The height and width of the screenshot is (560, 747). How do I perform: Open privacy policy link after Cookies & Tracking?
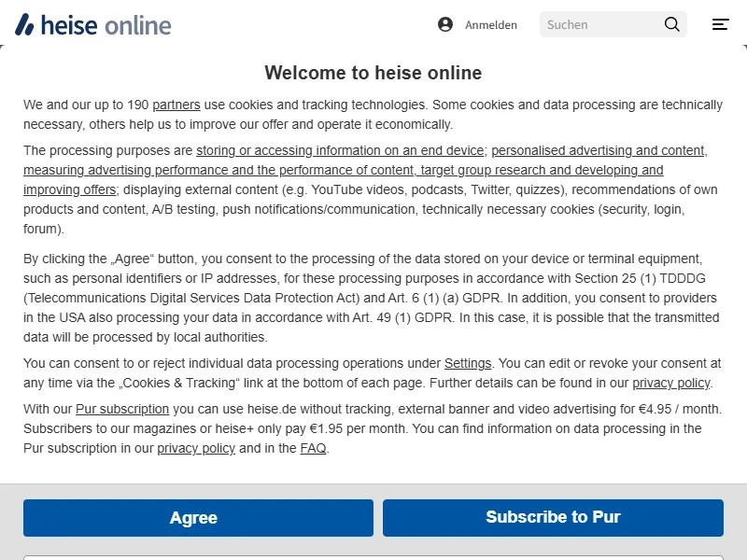(670, 383)
